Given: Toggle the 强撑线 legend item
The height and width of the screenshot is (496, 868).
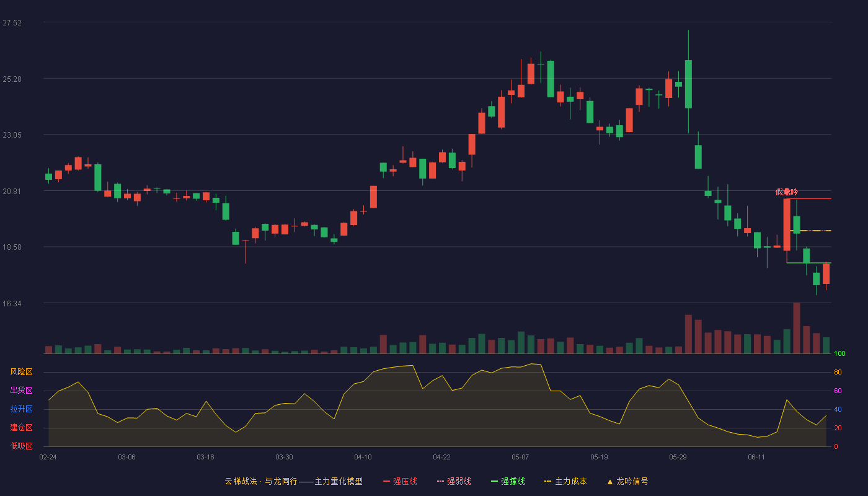Looking at the screenshot, I should point(508,481).
